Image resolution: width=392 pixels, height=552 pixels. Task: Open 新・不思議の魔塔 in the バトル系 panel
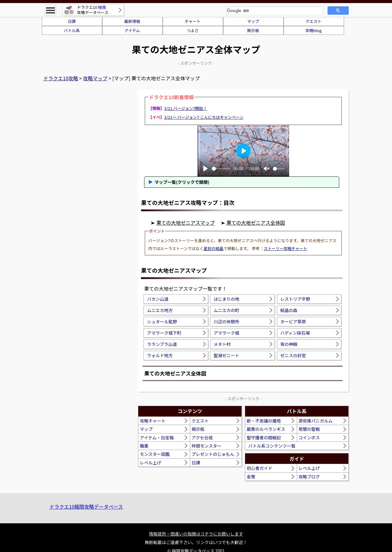[x=271, y=421]
